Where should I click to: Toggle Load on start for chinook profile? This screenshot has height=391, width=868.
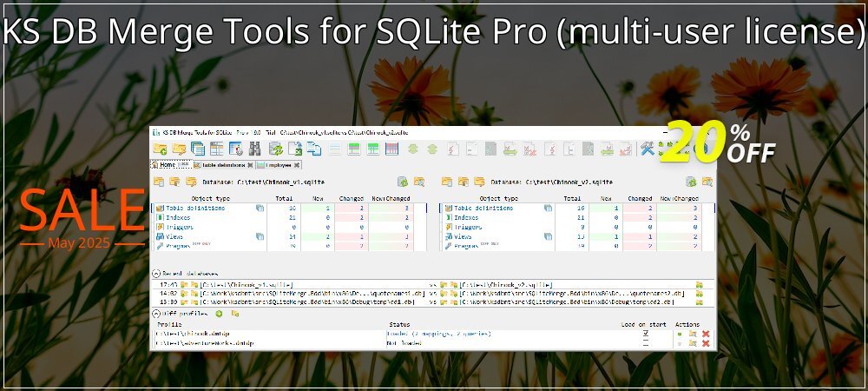(x=646, y=334)
